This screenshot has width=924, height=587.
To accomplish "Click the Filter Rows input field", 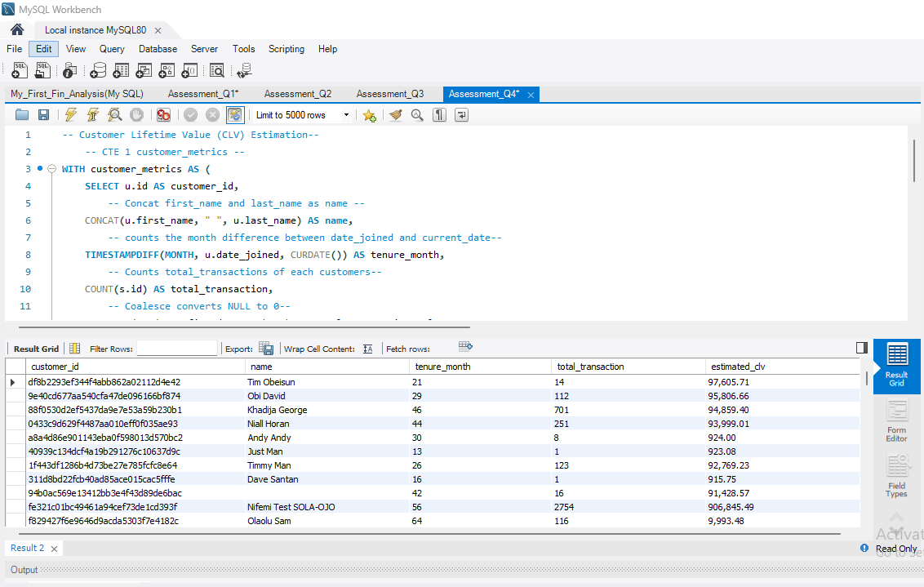I will tap(177, 349).
